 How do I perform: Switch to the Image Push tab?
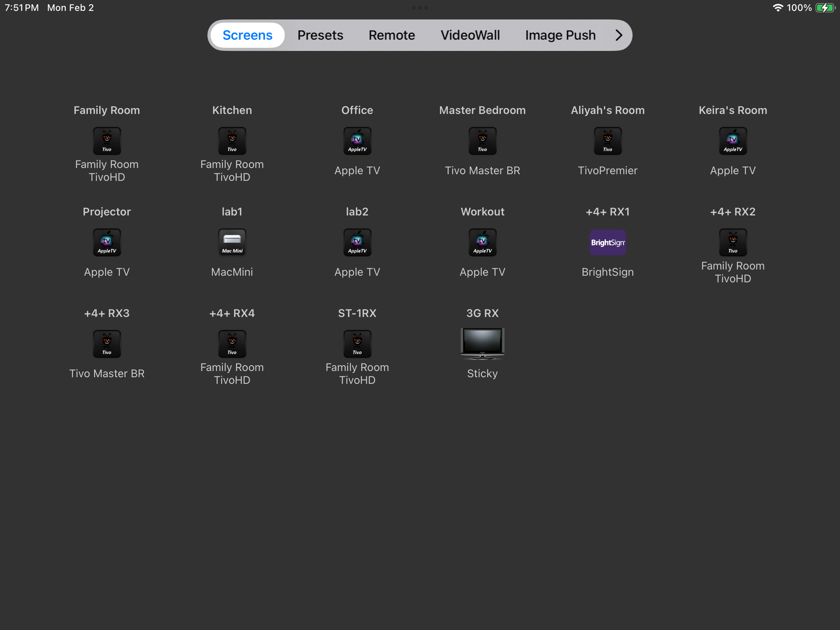coord(560,35)
